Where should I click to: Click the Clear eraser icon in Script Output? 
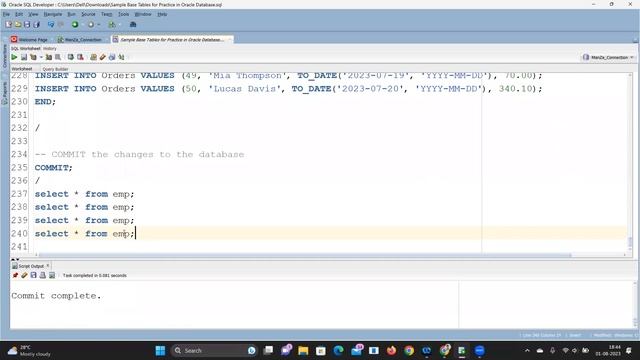24,276
